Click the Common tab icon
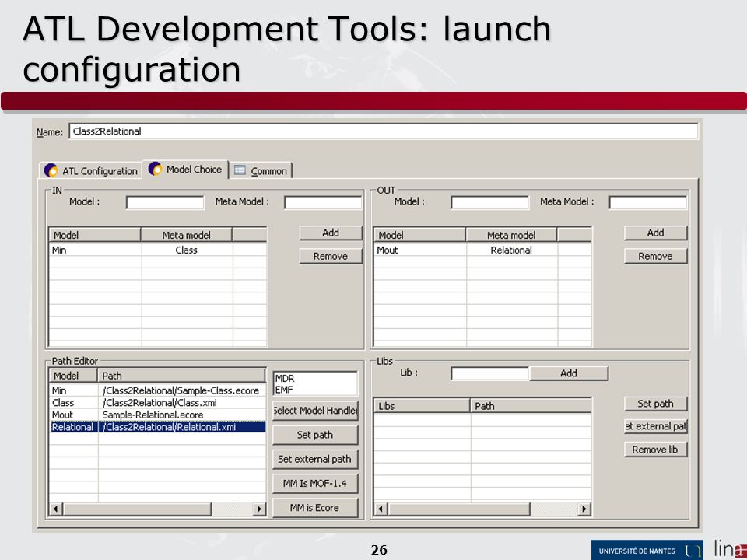The image size is (747, 560). pyautogui.click(x=240, y=170)
